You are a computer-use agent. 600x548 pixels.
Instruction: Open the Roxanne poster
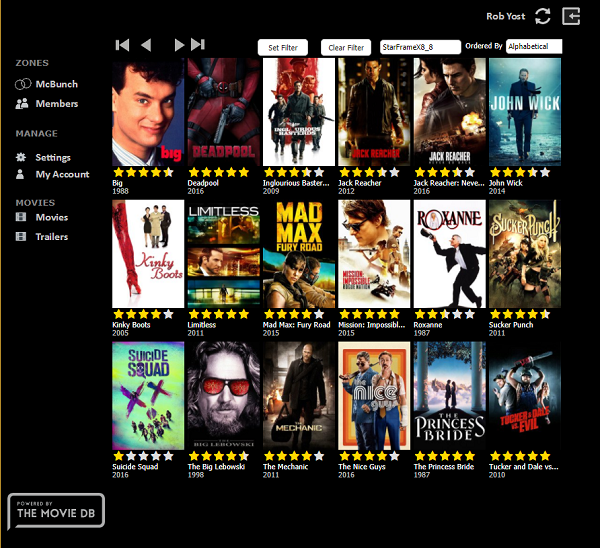[450, 254]
